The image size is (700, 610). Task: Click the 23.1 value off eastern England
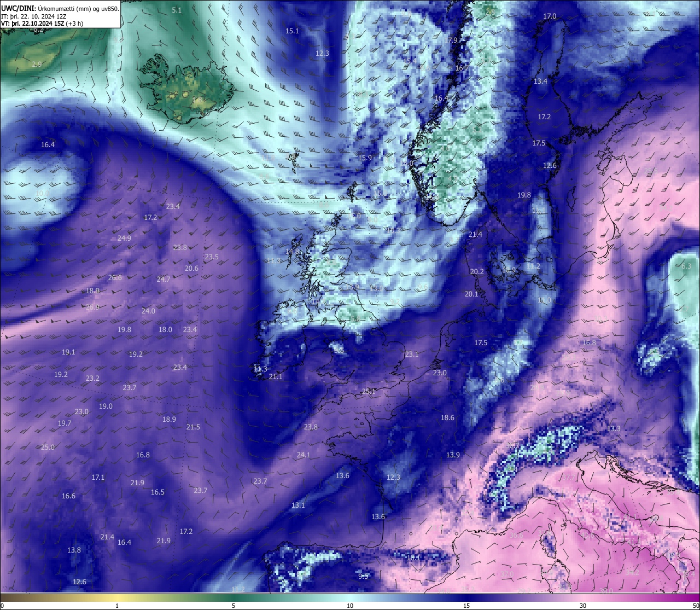click(412, 354)
